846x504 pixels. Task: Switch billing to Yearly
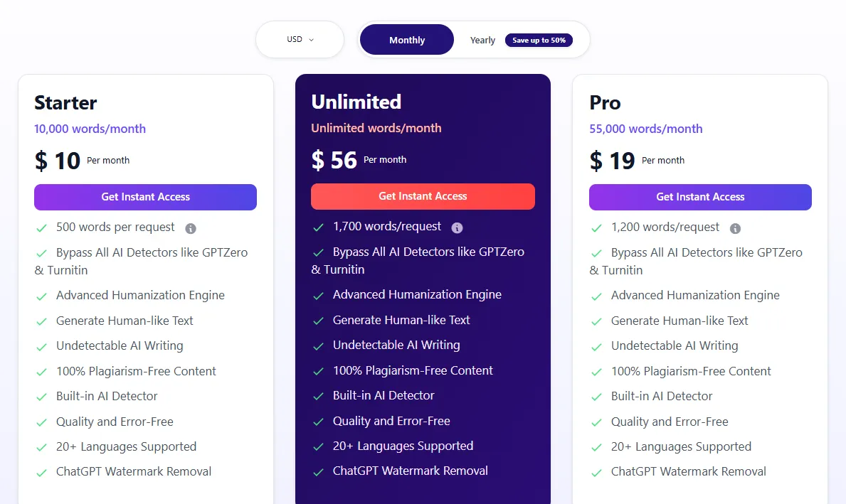[x=482, y=41]
